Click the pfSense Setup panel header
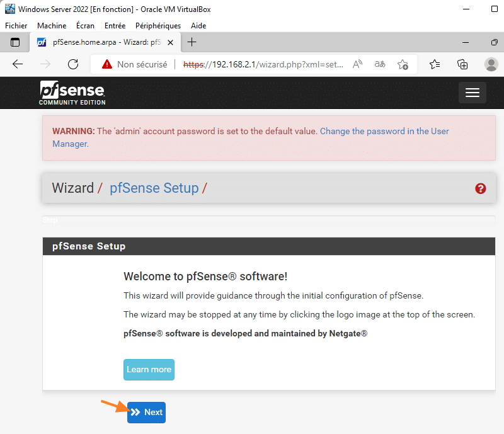Viewport: 504px width, 434px height. click(x=269, y=246)
